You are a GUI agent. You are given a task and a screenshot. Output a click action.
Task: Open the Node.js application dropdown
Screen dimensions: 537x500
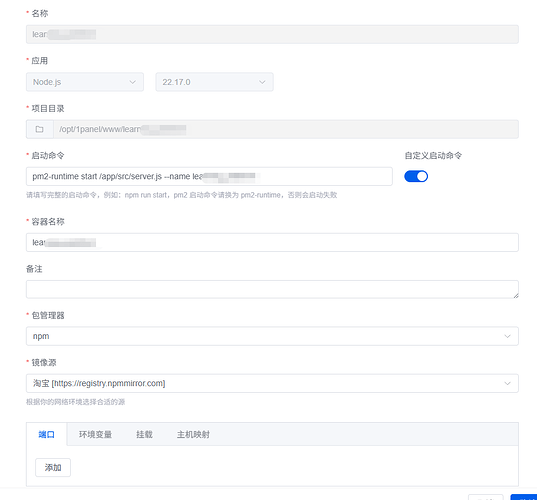(85, 82)
